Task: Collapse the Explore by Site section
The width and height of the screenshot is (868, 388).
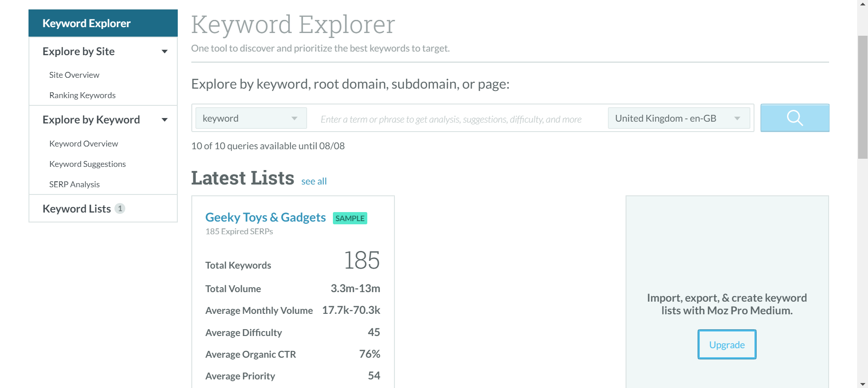Action: click(165, 52)
